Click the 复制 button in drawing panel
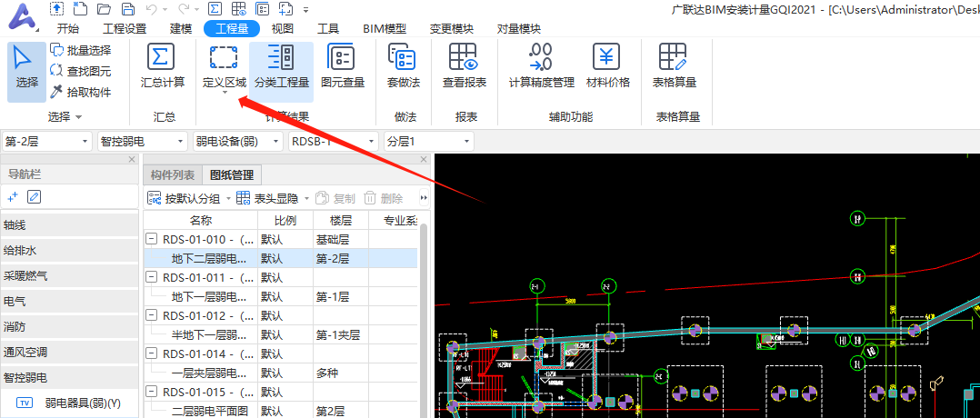This screenshot has height=418, width=980. (335, 199)
